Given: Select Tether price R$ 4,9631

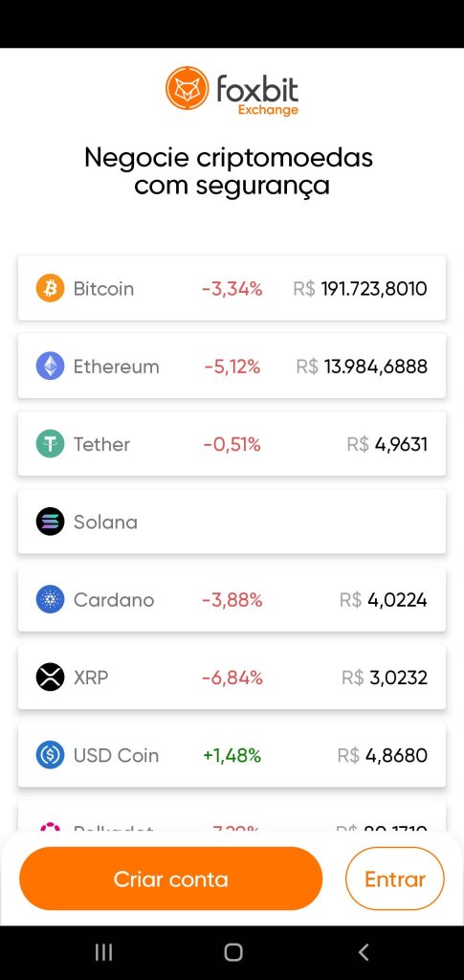Looking at the screenshot, I should [387, 444].
